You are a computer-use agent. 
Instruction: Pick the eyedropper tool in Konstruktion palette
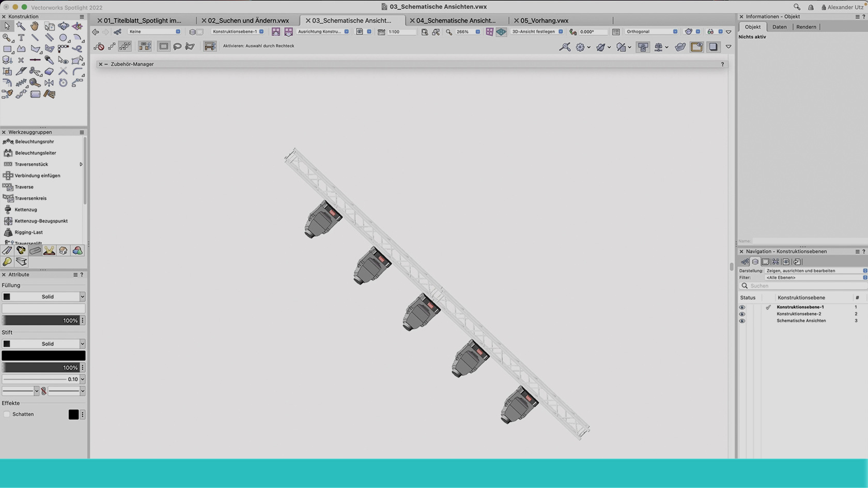[50, 60]
